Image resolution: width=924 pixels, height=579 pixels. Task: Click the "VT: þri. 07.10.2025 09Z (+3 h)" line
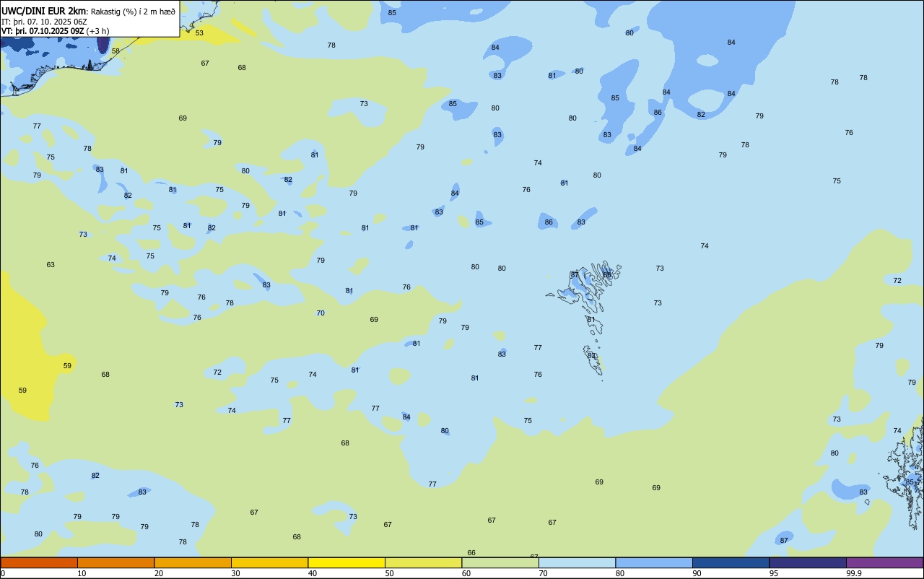[x=56, y=31]
